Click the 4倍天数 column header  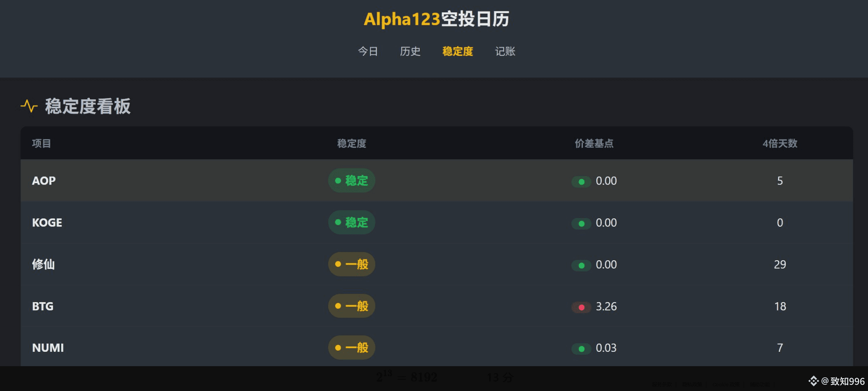tap(780, 144)
